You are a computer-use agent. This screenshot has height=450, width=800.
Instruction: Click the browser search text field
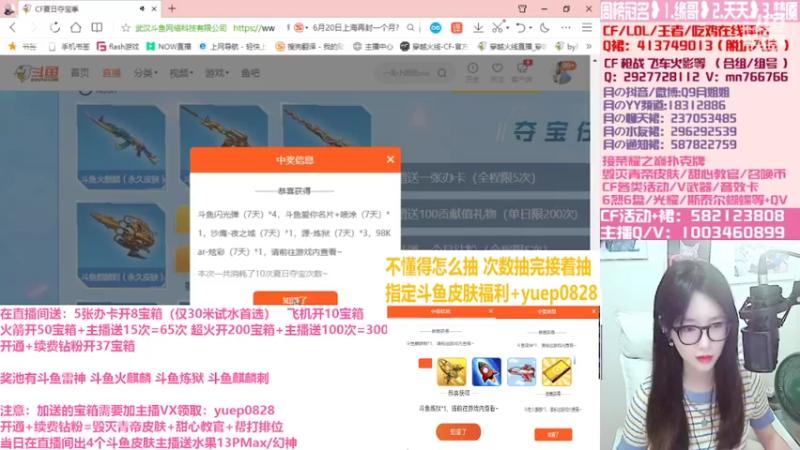(x=356, y=28)
